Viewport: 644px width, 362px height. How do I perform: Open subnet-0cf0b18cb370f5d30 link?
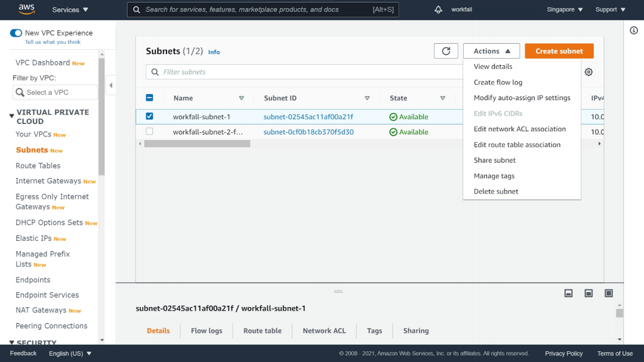[308, 132]
